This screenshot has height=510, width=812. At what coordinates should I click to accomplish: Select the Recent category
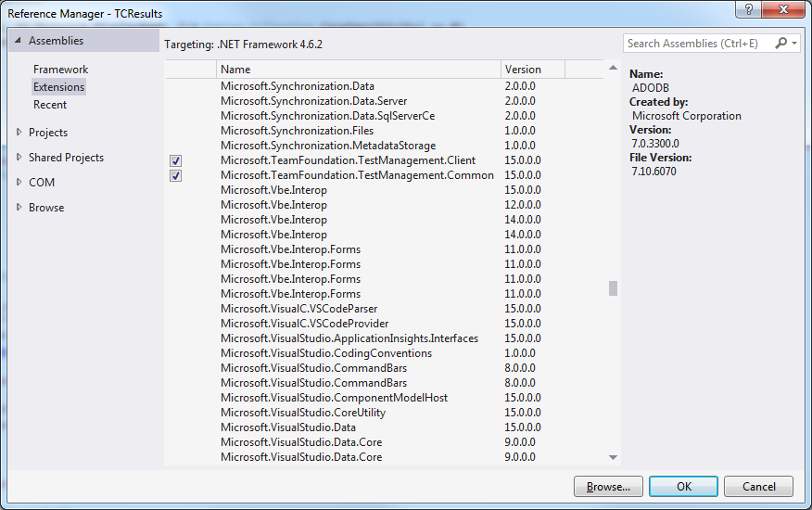pos(50,105)
